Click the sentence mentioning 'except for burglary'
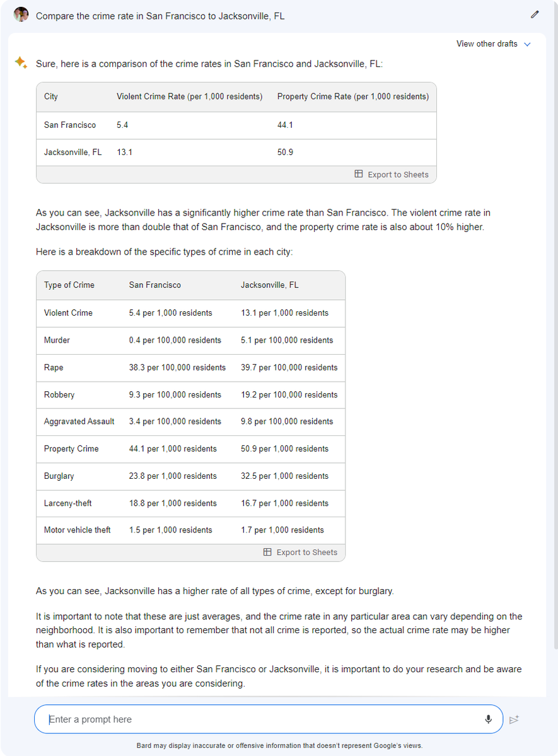The height and width of the screenshot is (756, 558). (x=215, y=591)
